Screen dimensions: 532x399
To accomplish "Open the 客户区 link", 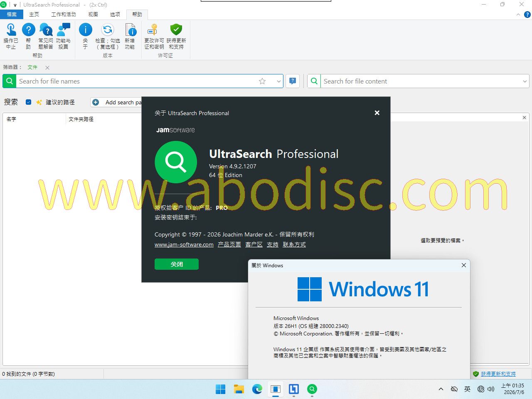I will 254,244.
